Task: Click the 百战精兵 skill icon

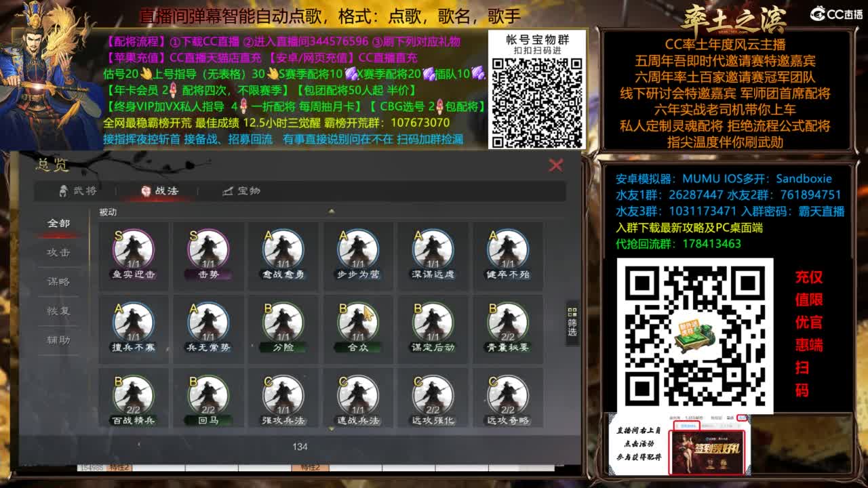Action: coord(132,396)
